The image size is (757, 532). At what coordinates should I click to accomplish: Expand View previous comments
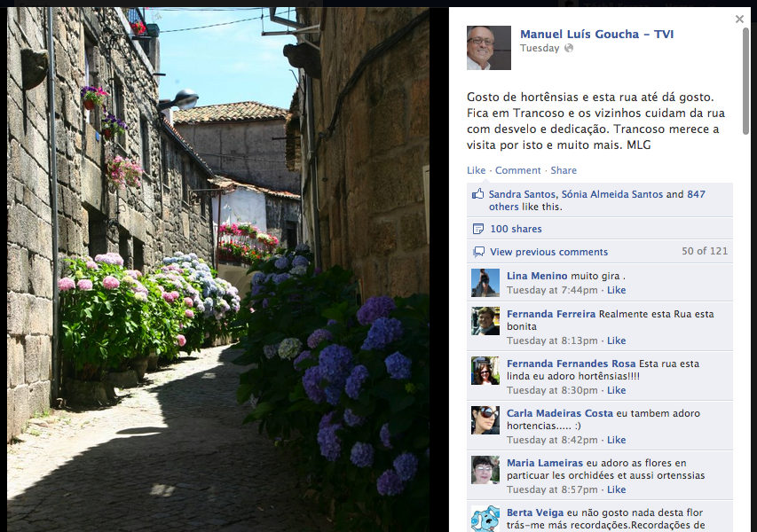(x=548, y=252)
